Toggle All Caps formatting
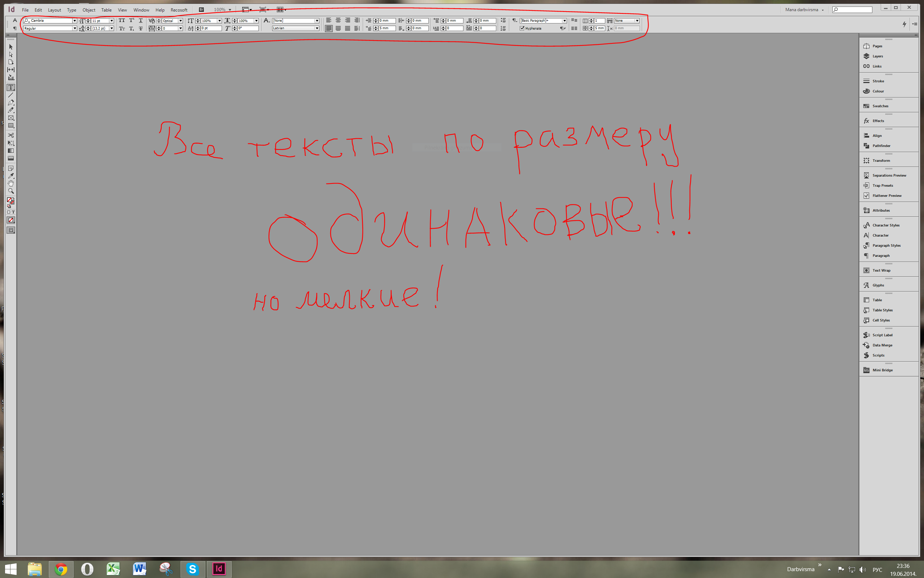Screen dimensions: 924x578 click(122, 20)
